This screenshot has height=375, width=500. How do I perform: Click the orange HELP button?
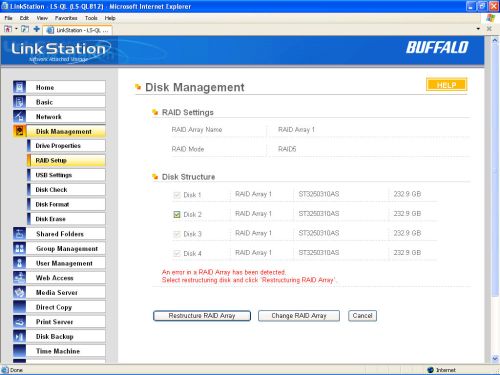pyautogui.click(x=446, y=85)
